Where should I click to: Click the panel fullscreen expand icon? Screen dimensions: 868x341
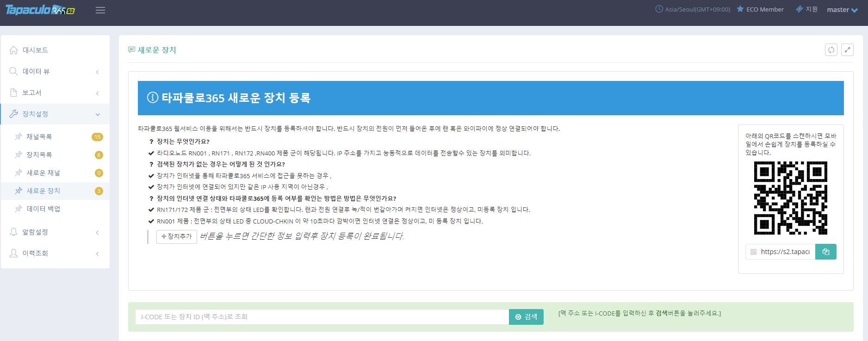tap(847, 50)
